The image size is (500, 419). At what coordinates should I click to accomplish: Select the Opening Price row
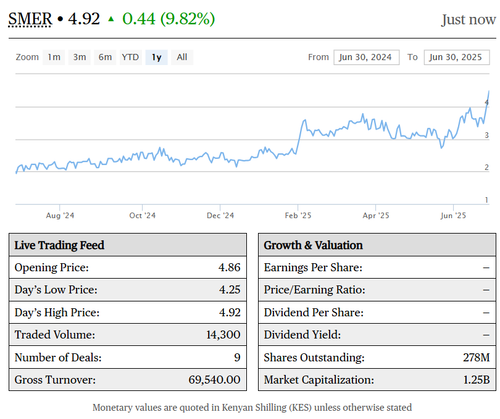pos(128,267)
